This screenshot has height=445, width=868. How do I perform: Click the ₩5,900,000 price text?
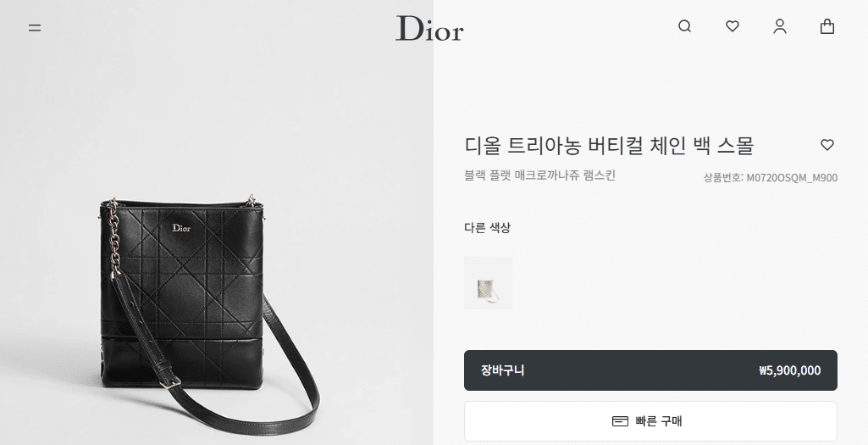click(x=789, y=370)
